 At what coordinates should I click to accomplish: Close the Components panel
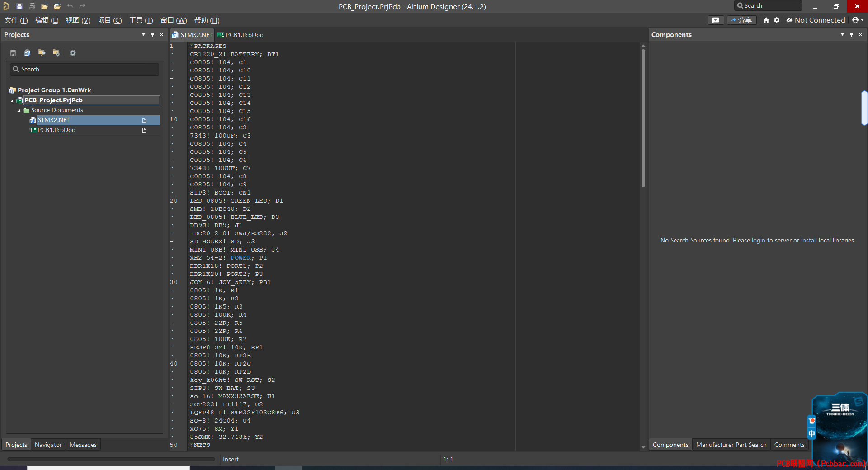(x=860, y=35)
